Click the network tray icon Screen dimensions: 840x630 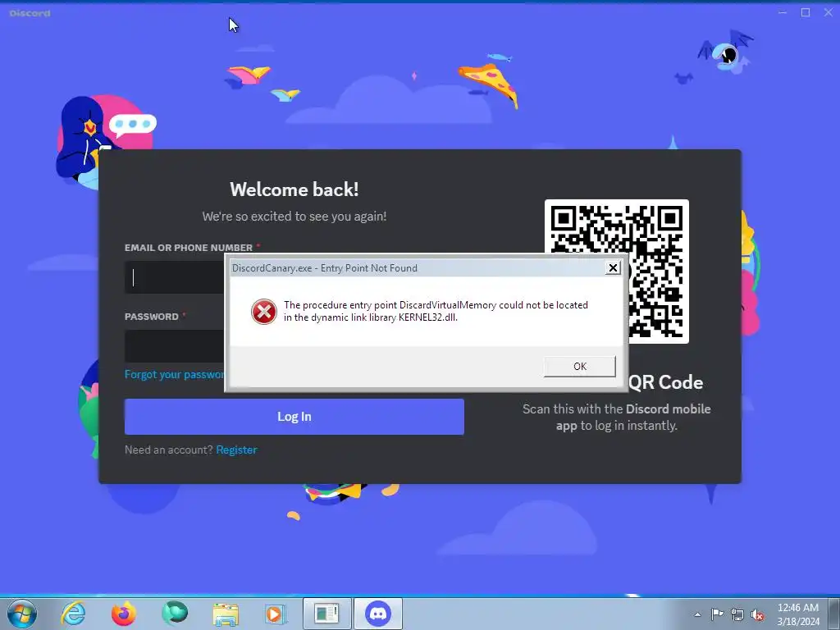[x=737, y=614]
